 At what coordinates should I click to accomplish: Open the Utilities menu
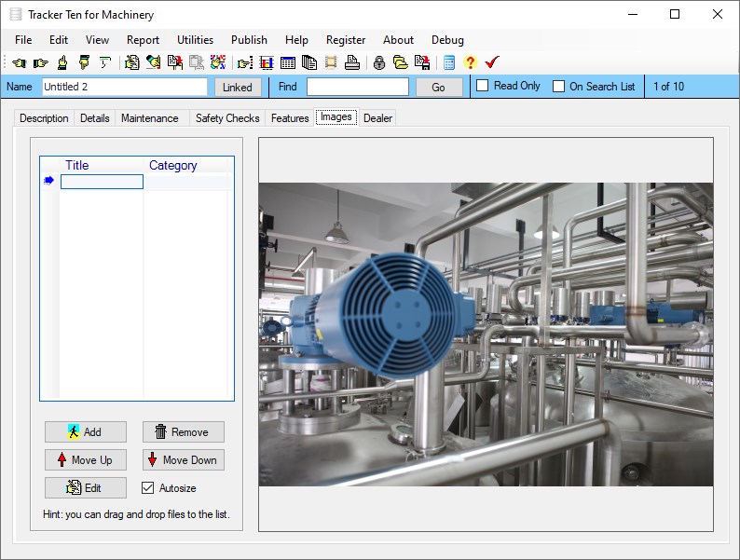195,40
